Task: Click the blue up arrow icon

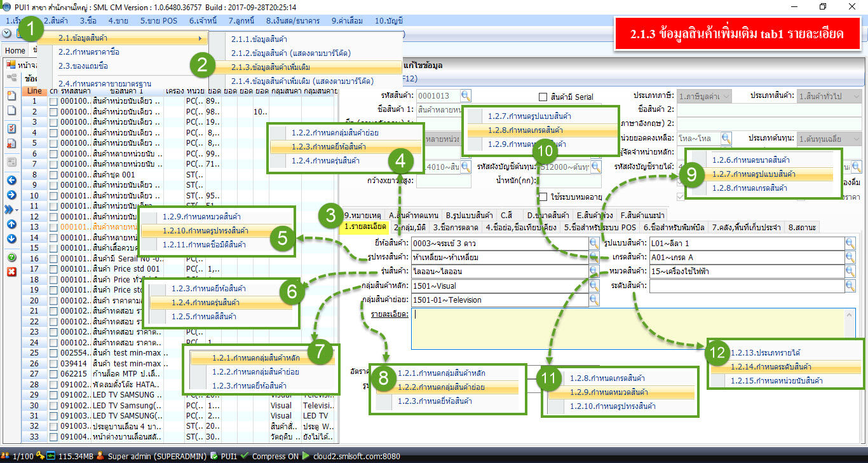Action: click(x=11, y=225)
